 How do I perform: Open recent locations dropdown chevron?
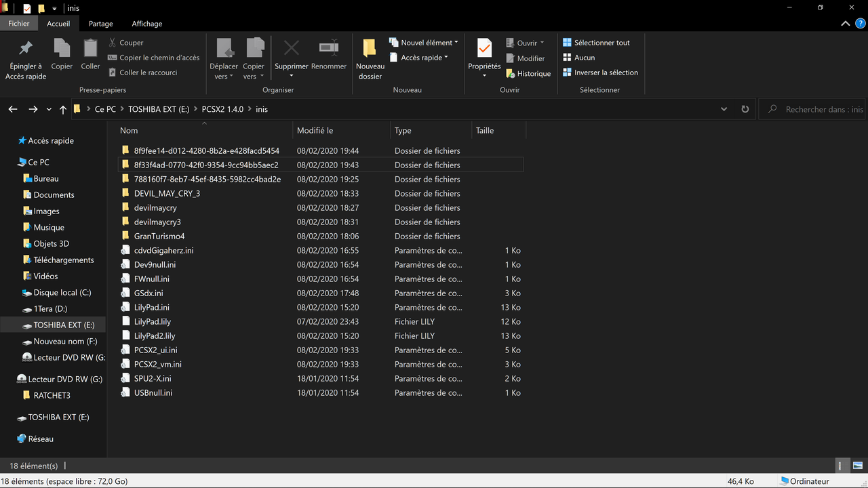click(49, 109)
